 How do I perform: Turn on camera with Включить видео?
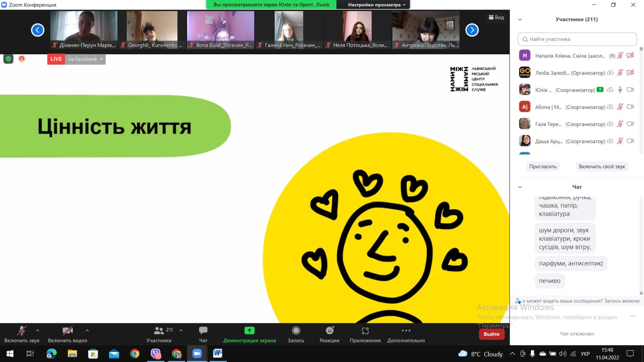point(67,334)
